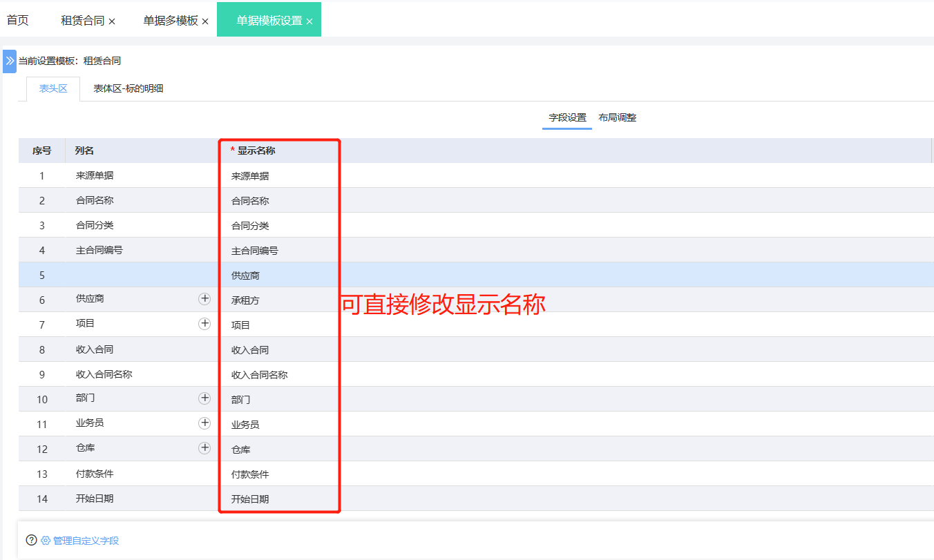
Task: Click plus icon beside 业务员 row
Action: (x=204, y=423)
